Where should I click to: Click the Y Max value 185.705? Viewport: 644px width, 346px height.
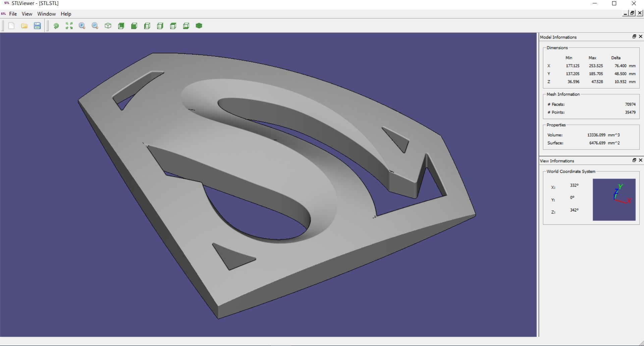coord(596,74)
